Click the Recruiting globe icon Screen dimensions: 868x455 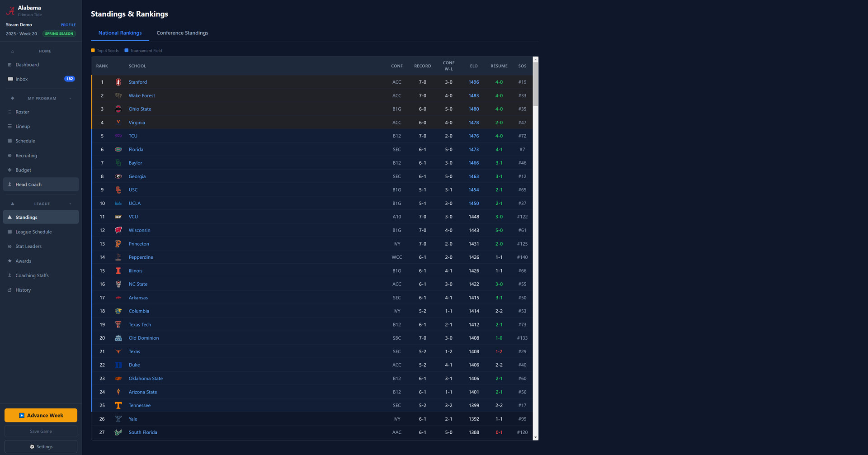pos(10,156)
